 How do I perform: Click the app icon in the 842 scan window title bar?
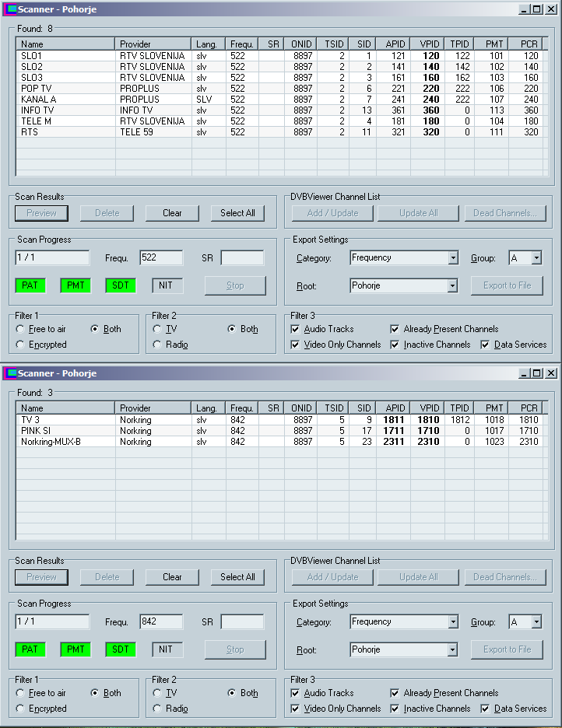click(11, 373)
